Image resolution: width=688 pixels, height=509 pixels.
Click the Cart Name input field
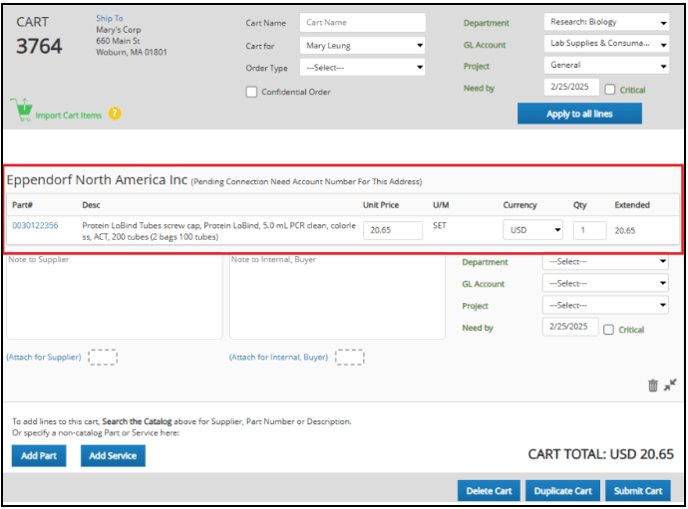click(x=362, y=22)
